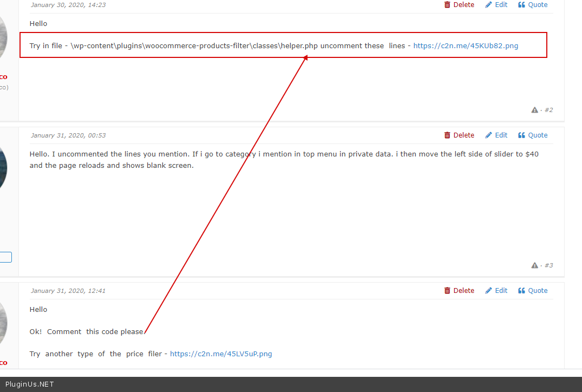
Task: Report post #2 with warning icon
Action: (x=534, y=110)
